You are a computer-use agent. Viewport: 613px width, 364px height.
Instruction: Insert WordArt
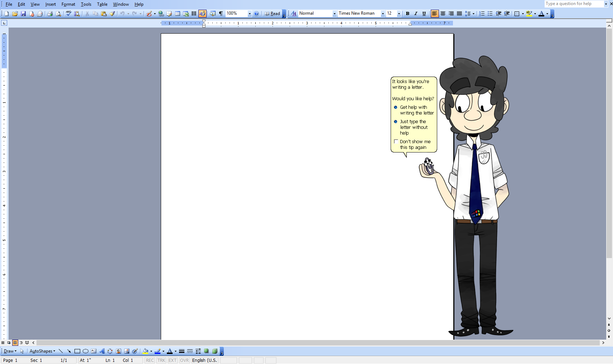click(102, 351)
